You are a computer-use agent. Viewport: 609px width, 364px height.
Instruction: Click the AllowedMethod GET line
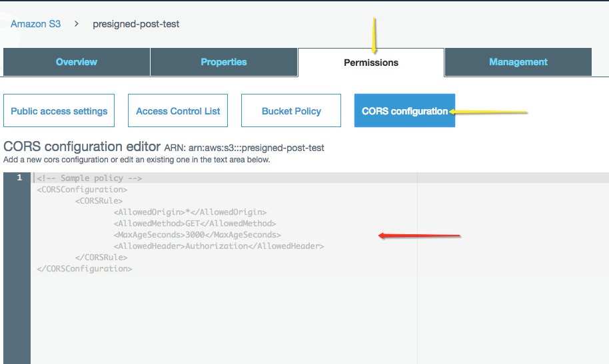pyautogui.click(x=194, y=224)
